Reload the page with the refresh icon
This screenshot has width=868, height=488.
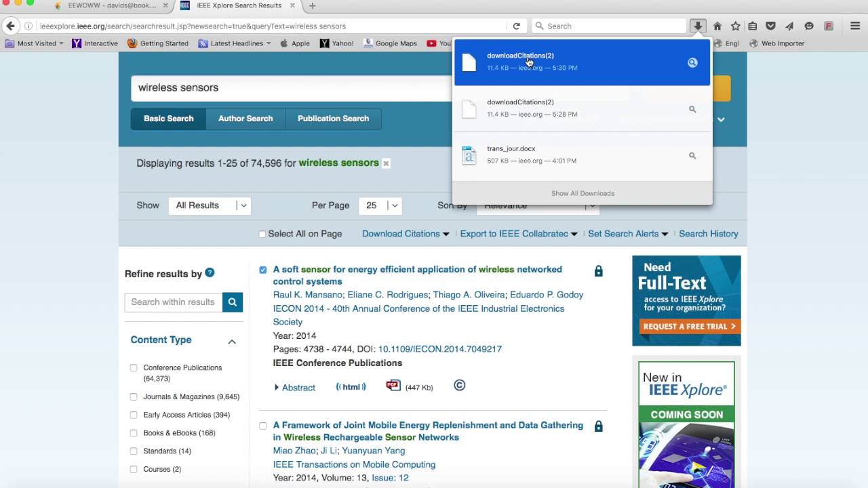(x=516, y=26)
